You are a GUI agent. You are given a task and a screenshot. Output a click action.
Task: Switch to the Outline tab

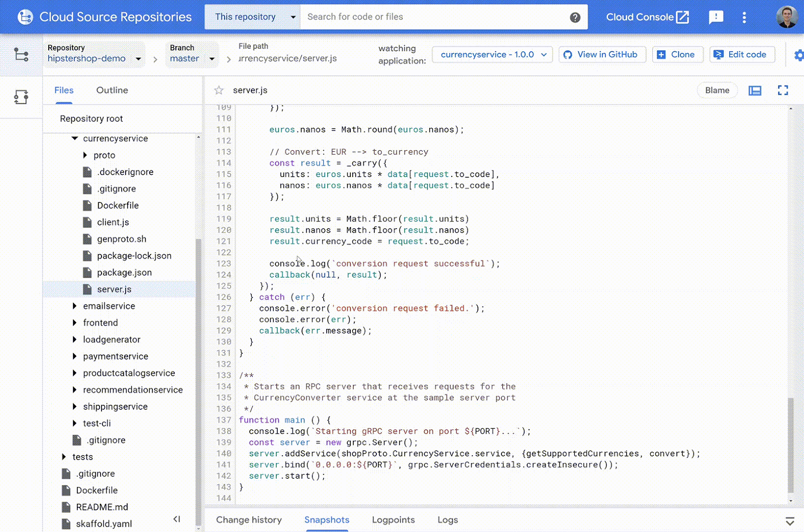112,90
